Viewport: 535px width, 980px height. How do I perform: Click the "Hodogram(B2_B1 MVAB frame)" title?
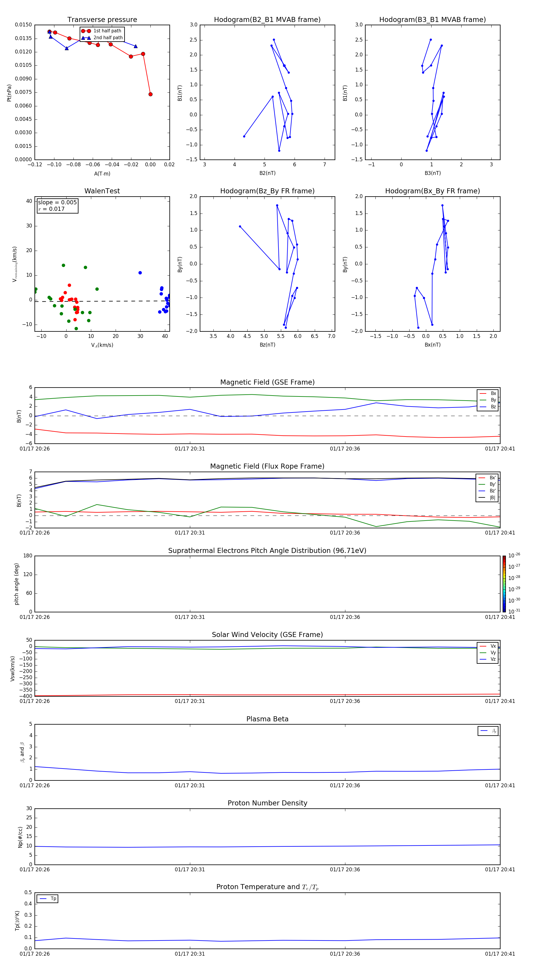[x=267, y=20]
